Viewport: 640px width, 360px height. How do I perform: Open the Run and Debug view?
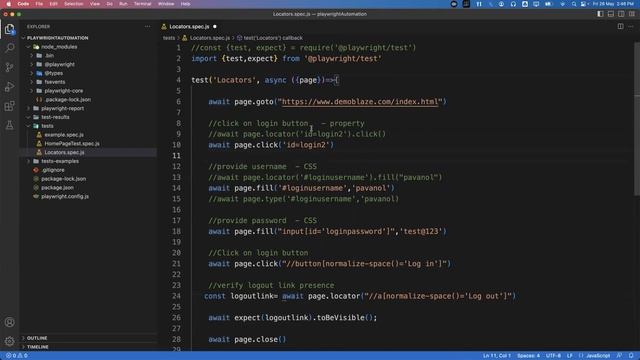pos(9,87)
